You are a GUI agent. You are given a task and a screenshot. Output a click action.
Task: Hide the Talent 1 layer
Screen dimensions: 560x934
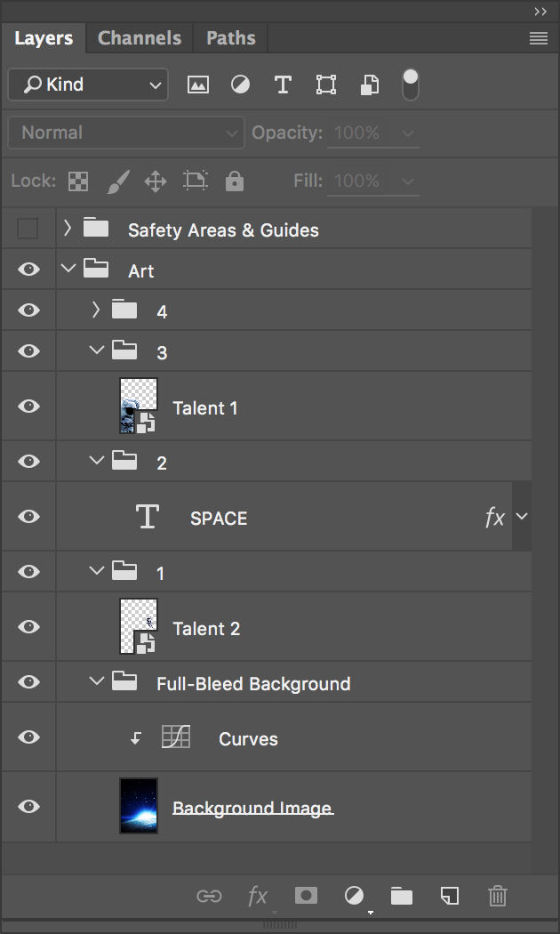pyautogui.click(x=28, y=407)
